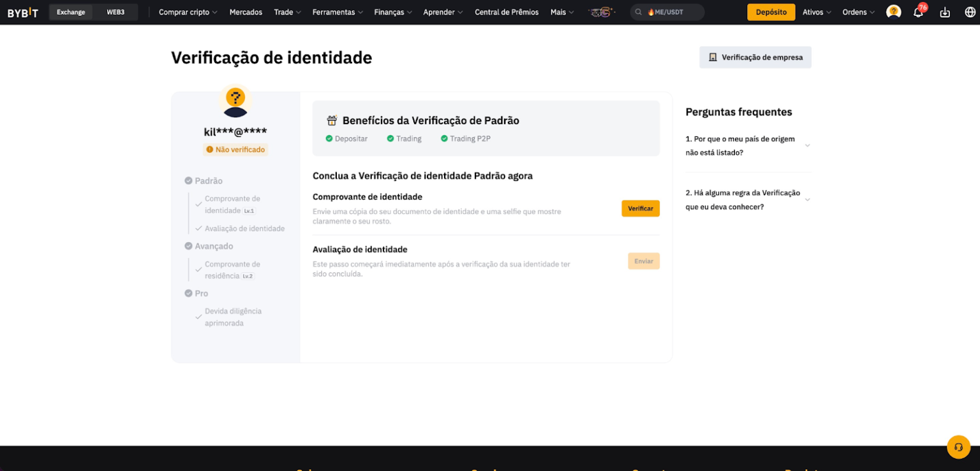
Task: Open the Mercados menu item
Action: click(246, 11)
